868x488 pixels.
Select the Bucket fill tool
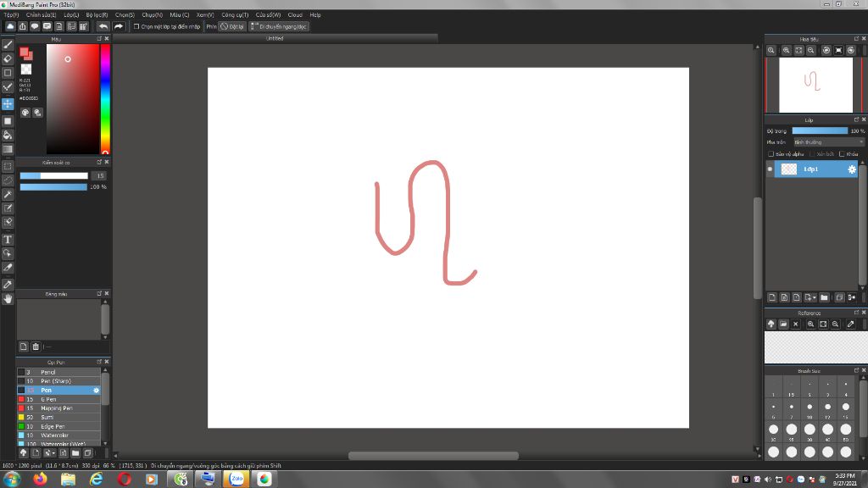[x=8, y=135]
